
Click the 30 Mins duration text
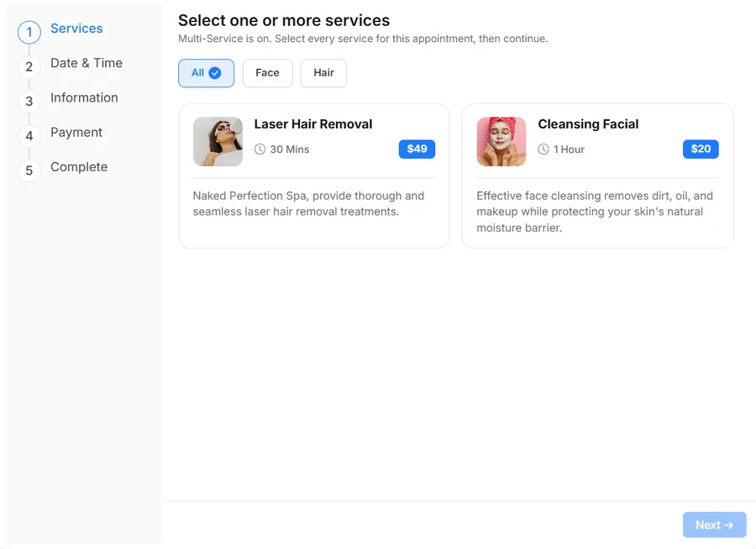pos(290,149)
